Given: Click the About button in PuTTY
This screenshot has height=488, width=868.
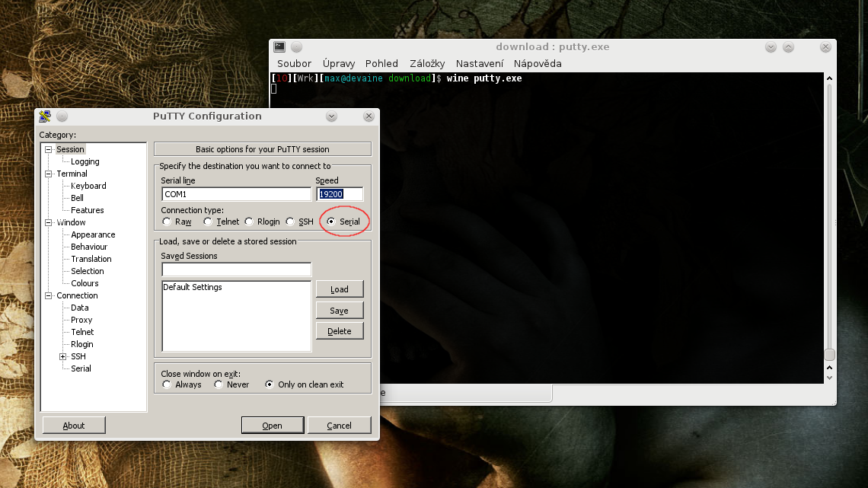Looking at the screenshot, I should click(74, 426).
